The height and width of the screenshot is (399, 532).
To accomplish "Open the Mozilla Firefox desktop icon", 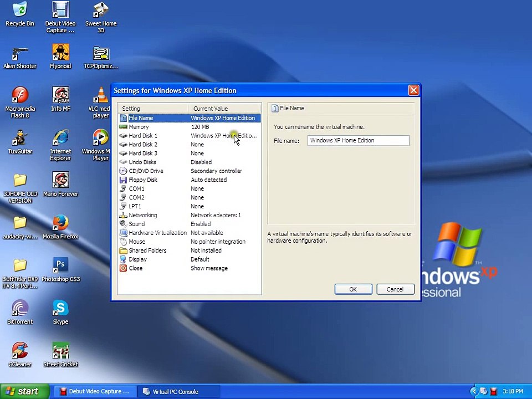I will (x=60, y=227).
